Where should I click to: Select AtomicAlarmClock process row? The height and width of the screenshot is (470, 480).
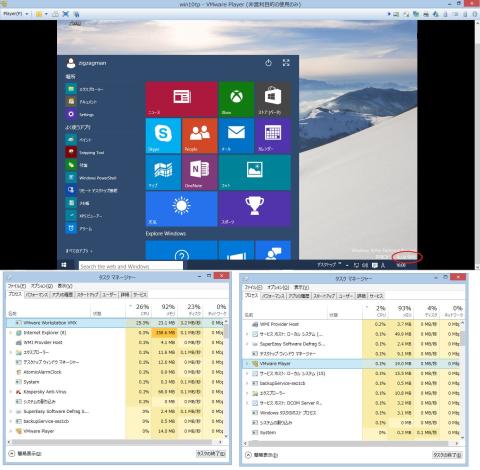(x=115, y=372)
